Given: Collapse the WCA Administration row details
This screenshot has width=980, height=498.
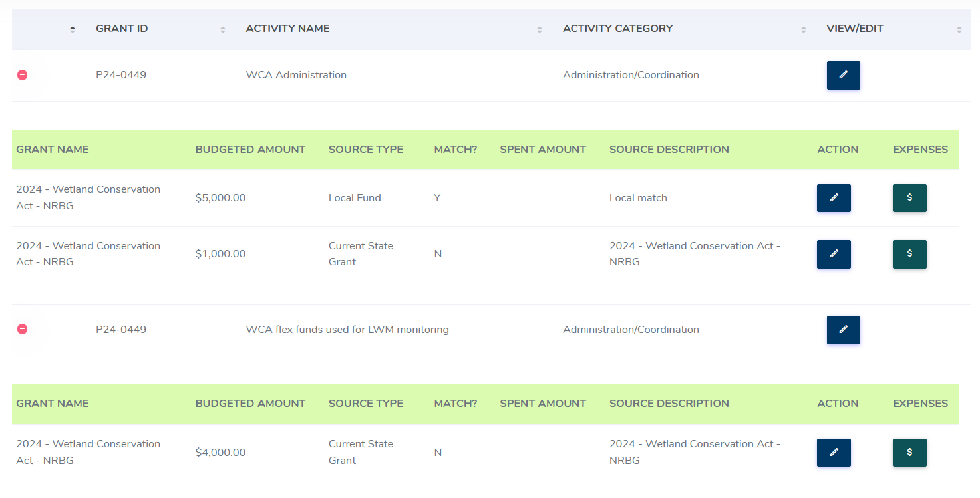Looking at the screenshot, I should 22,75.
